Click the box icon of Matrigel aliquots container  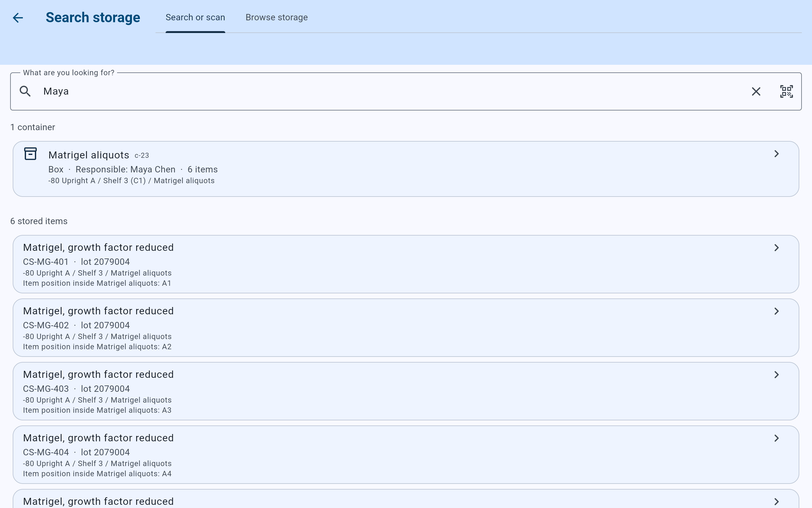point(30,154)
